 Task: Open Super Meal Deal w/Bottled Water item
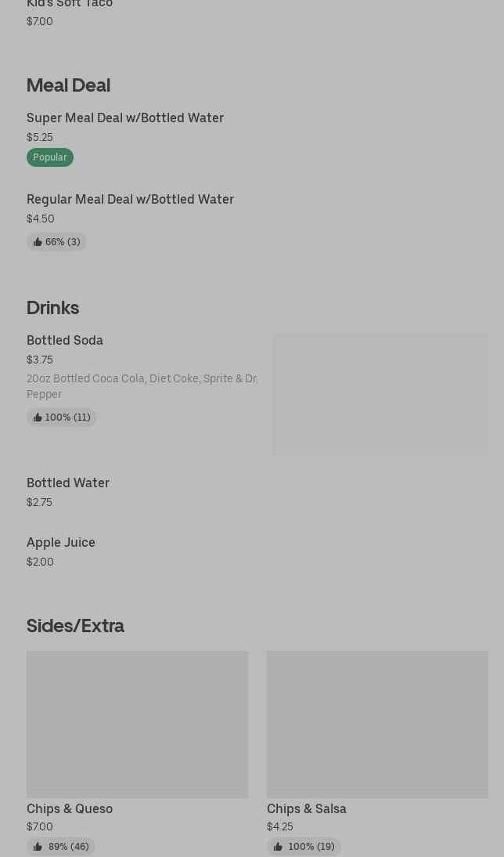[125, 118]
